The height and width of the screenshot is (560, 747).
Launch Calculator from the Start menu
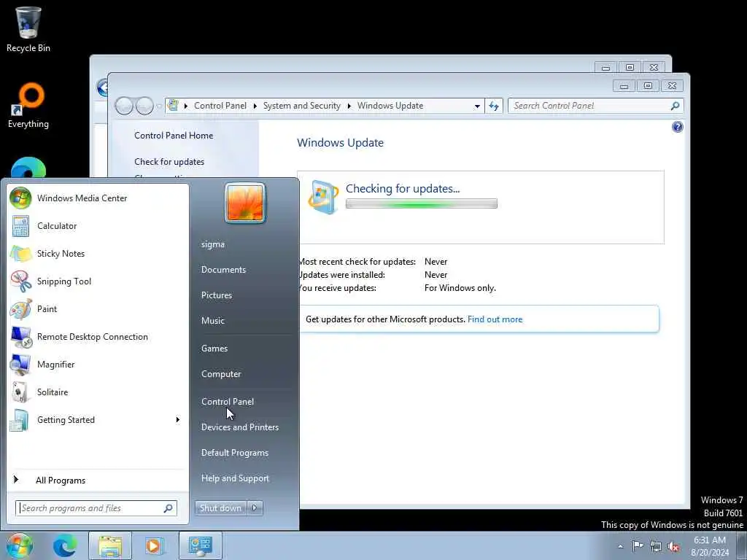pyautogui.click(x=98, y=226)
